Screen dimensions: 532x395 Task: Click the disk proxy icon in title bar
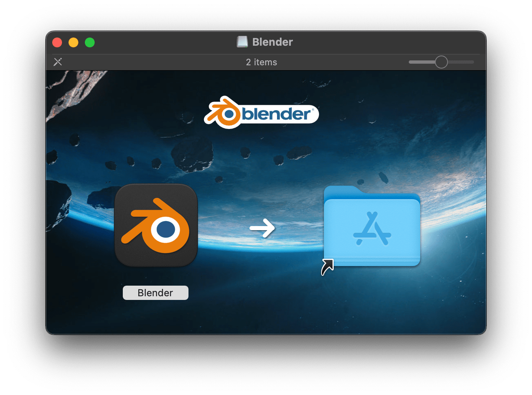tap(242, 41)
